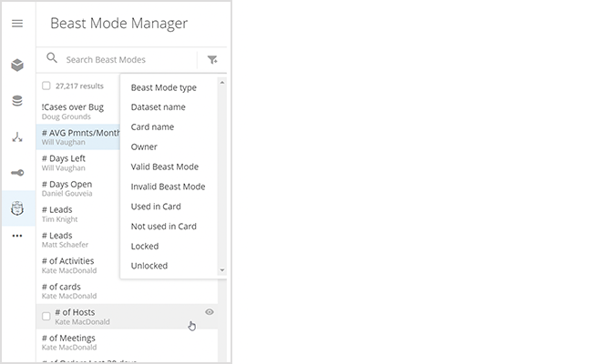Click the filter menu scroll up arrow
Screen dimensions: 615x364
[222, 83]
